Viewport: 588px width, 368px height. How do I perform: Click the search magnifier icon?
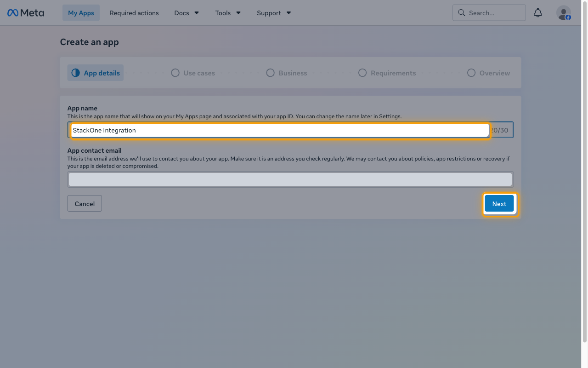pos(462,13)
